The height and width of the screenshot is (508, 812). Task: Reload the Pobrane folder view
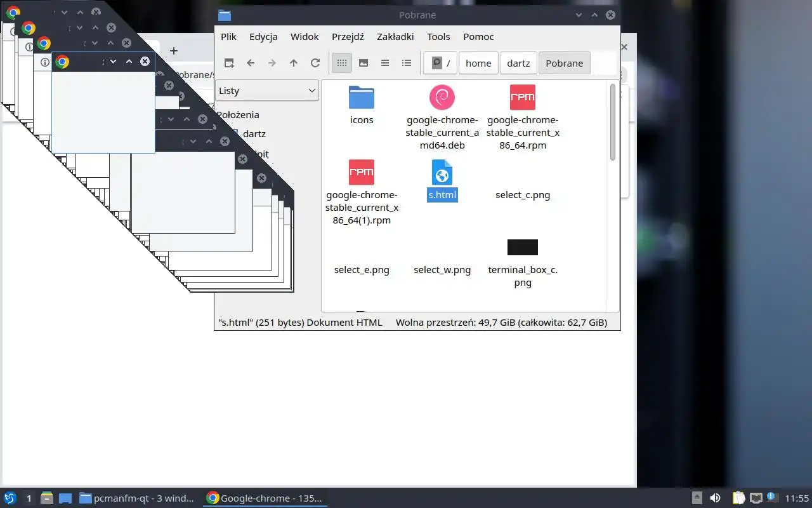[315, 63]
